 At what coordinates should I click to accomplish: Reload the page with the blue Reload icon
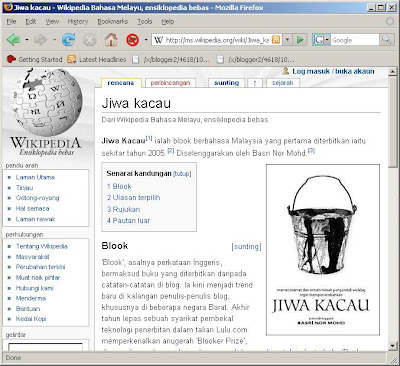69,40
